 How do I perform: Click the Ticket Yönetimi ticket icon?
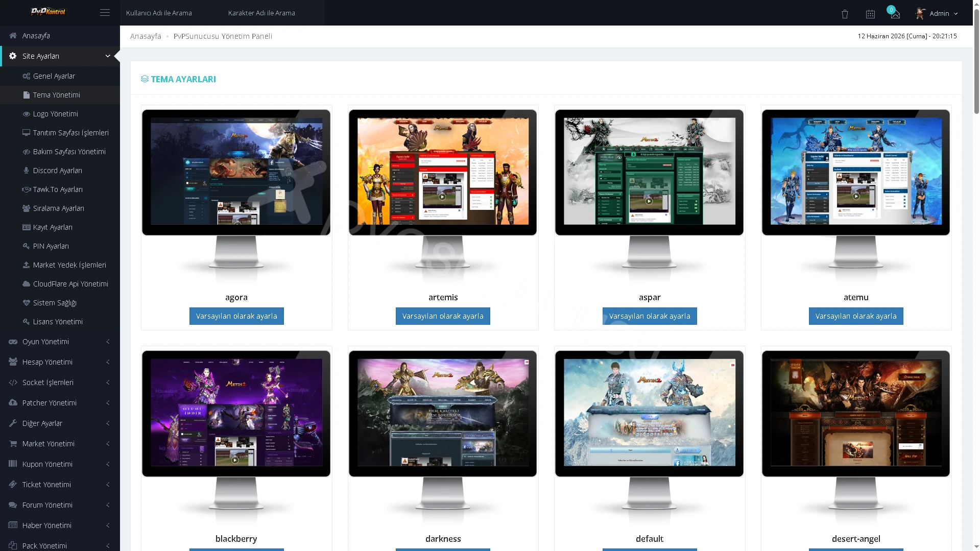coord(13,485)
